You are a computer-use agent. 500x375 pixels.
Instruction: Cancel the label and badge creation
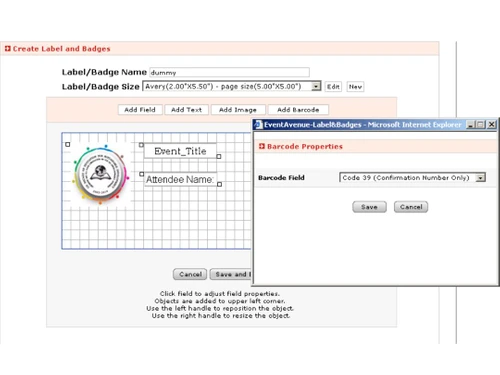pyautogui.click(x=190, y=274)
